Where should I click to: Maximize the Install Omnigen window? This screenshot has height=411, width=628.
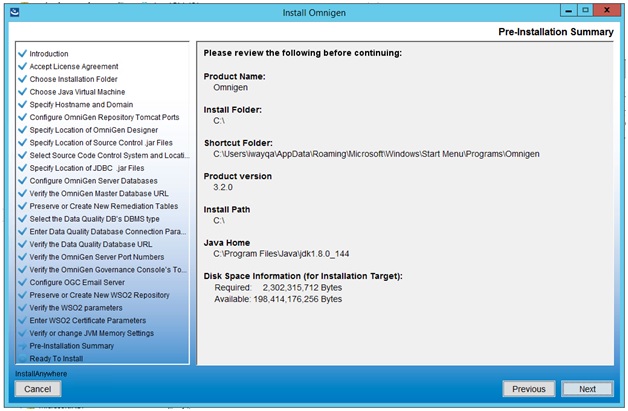coord(585,10)
